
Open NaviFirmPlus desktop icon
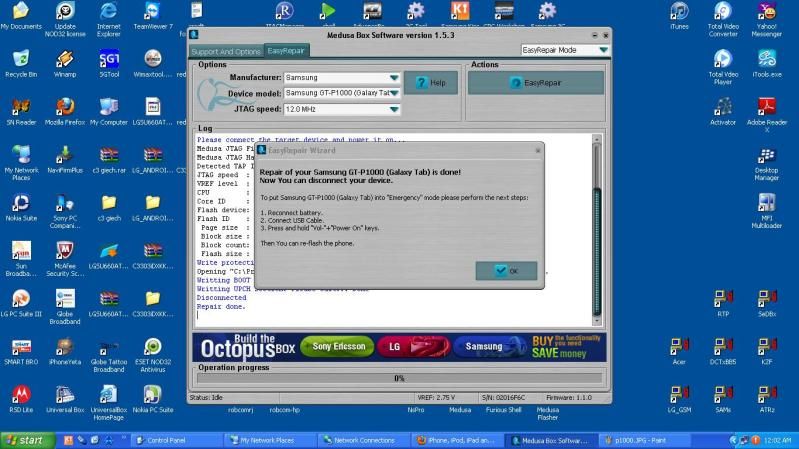(x=65, y=160)
